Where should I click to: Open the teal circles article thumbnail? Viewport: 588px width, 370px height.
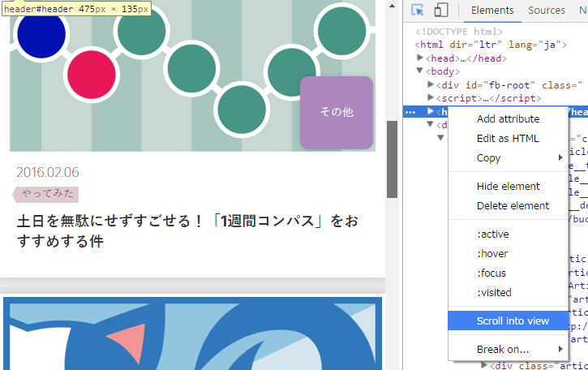[192, 75]
